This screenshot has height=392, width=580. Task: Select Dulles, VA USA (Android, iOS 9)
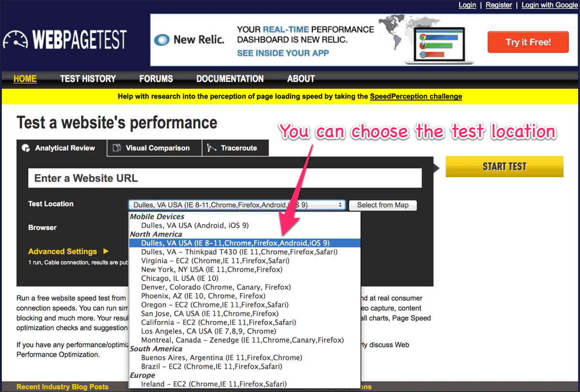pos(245,225)
